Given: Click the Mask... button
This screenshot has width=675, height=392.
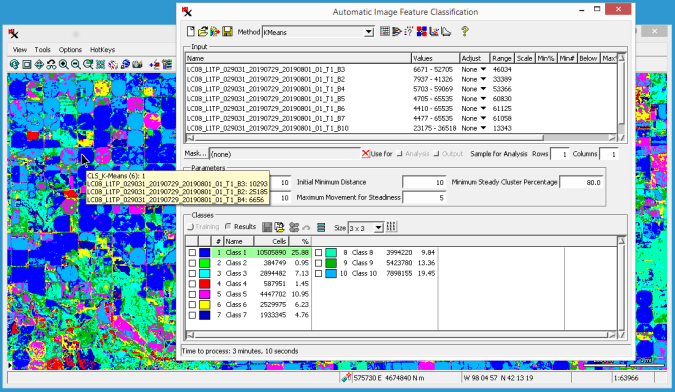Looking at the screenshot, I should pyautogui.click(x=195, y=154).
